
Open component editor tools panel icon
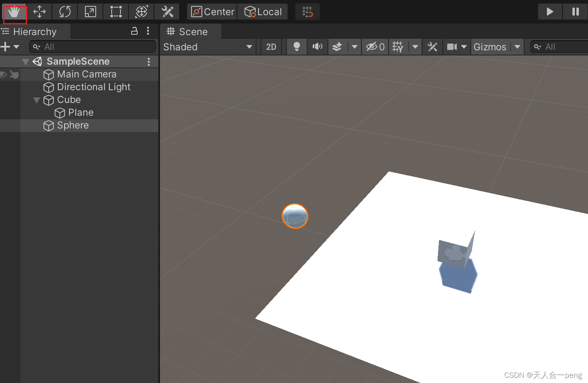coord(432,47)
